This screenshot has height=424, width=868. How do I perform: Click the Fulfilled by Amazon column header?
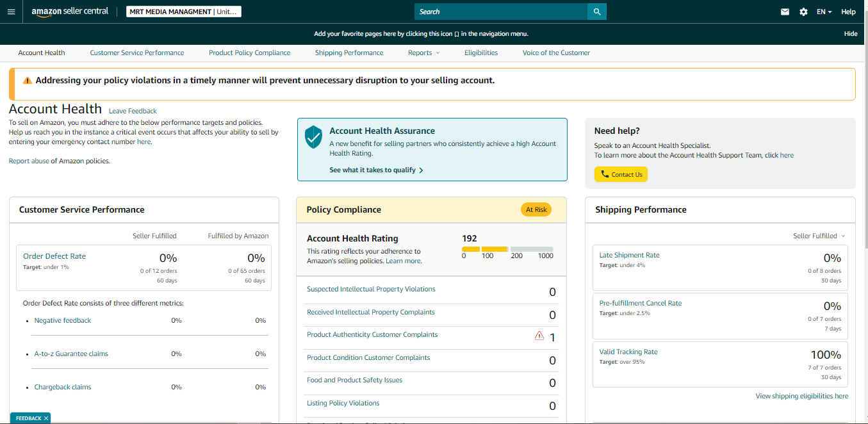click(x=238, y=236)
